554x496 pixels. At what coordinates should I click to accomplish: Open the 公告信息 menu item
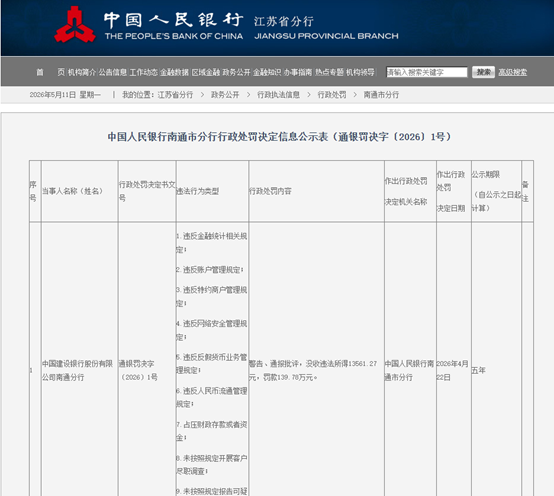point(113,72)
